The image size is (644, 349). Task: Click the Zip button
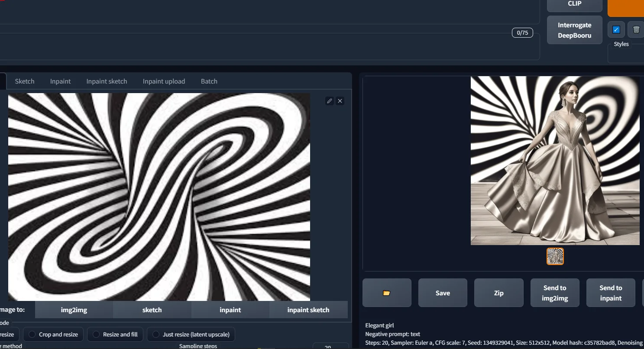(x=499, y=293)
